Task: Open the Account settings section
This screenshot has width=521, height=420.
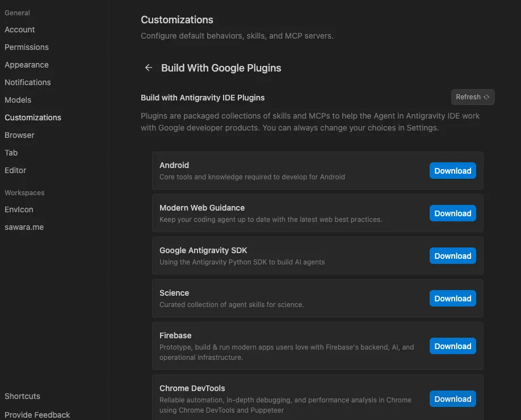Action: 20,30
